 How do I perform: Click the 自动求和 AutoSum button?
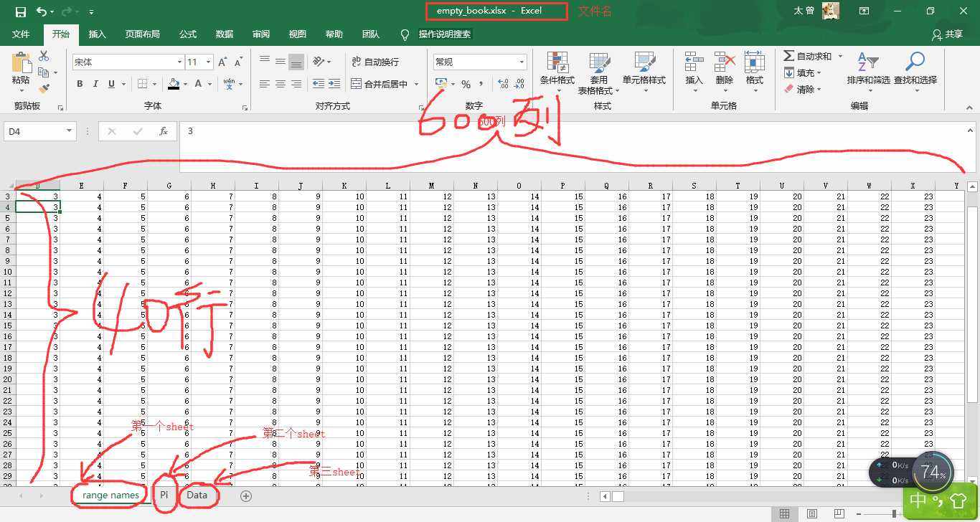(807, 56)
